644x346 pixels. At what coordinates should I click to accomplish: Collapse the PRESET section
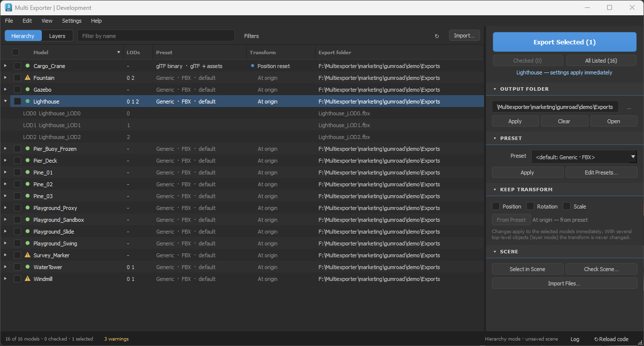coord(494,138)
